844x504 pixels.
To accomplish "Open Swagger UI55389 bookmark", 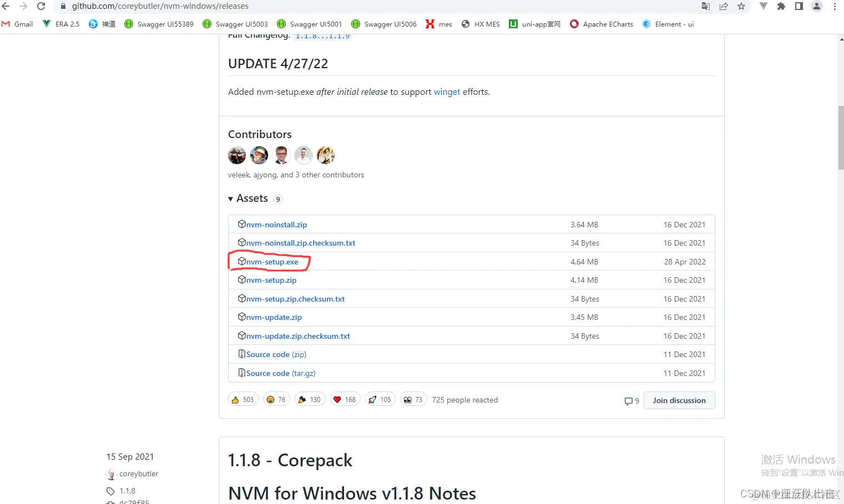I will tap(159, 24).
